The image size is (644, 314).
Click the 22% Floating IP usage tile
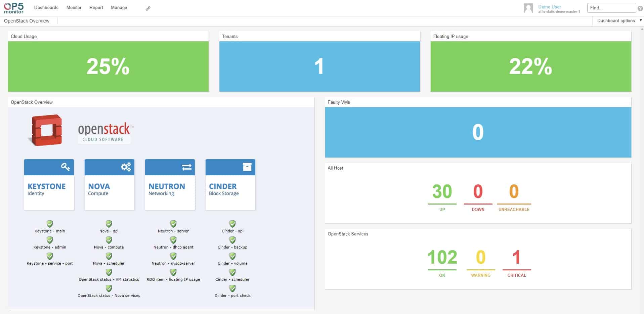531,66
